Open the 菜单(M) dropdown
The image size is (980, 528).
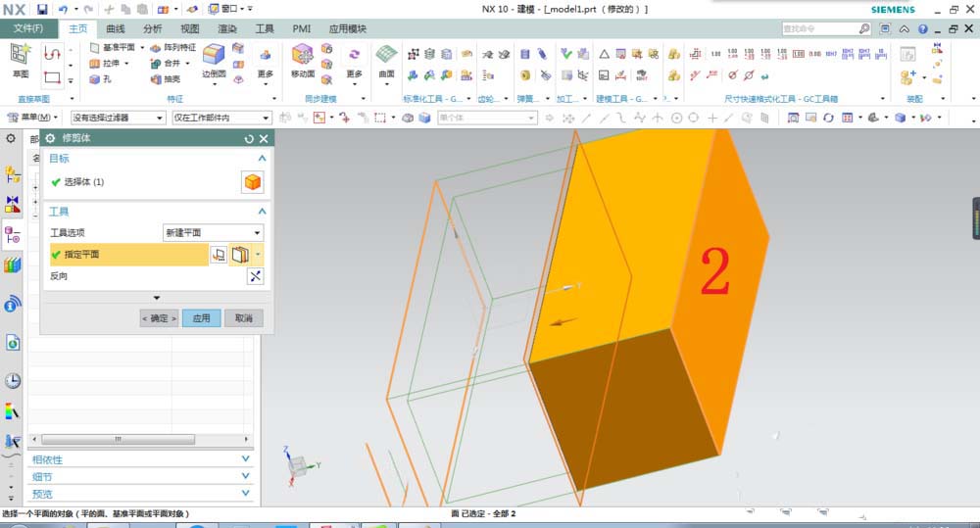point(32,118)
